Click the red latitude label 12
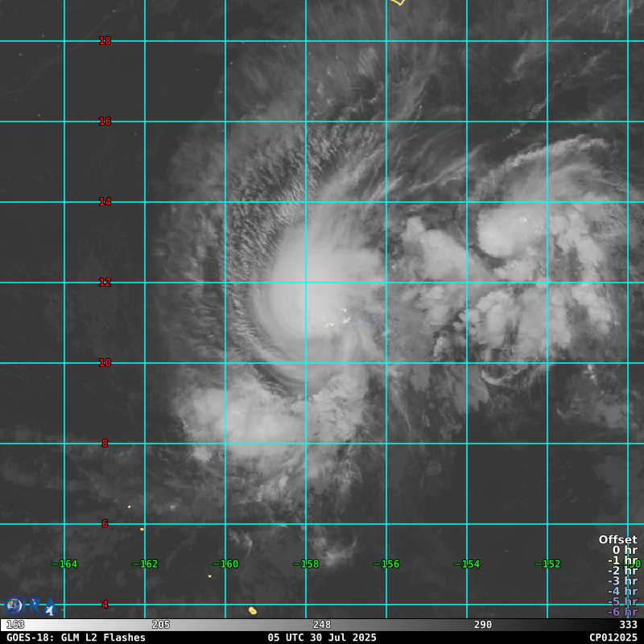The height and width of the screenshot is (644, 644). 105,283
